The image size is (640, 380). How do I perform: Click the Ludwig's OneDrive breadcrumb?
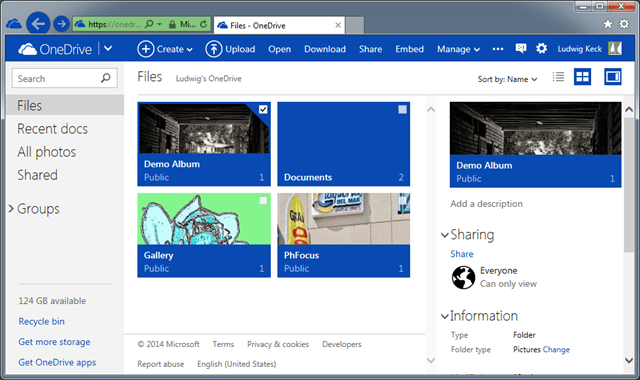point(209,78)
